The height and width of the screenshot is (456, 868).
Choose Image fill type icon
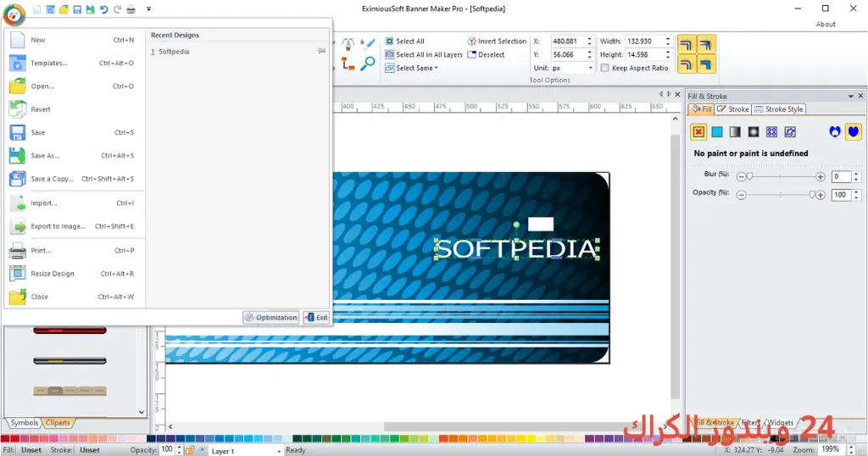click(x=790, y=131)
